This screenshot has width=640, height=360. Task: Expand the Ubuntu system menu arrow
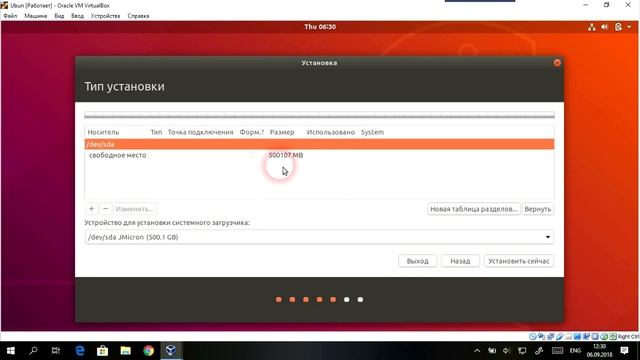coord(629,27)
